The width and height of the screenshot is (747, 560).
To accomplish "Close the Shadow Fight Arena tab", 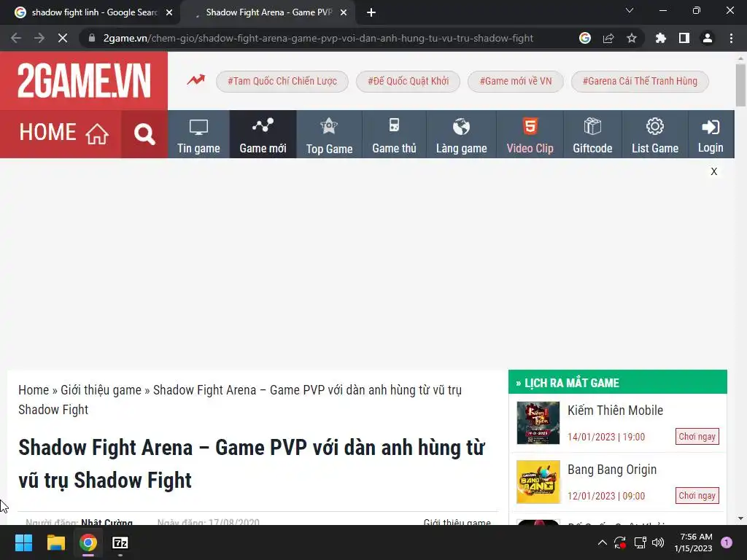I will point(344,13).
